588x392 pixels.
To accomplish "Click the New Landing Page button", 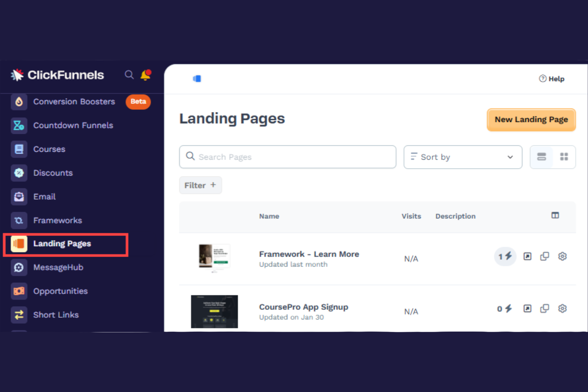I will [531, 120].
